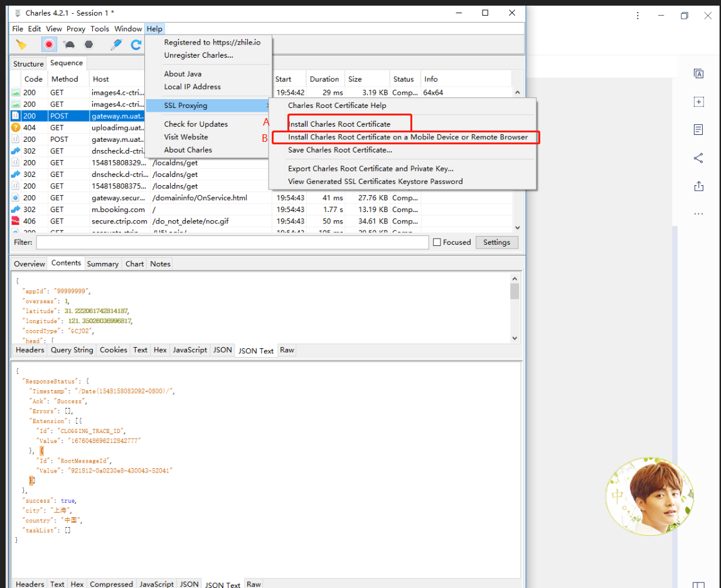721x588 pixels.
Task: Select the highlighted POST gateway.m.uat row
Action: tap(78, 116)
